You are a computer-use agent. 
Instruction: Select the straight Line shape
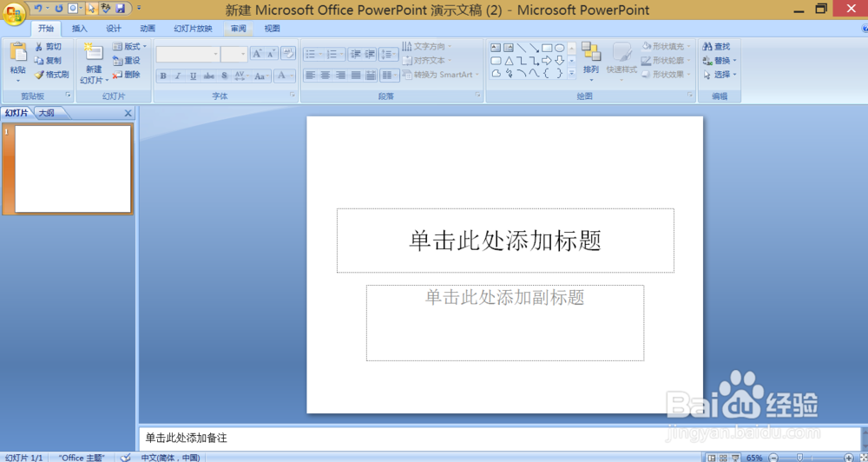click(522, 48)
